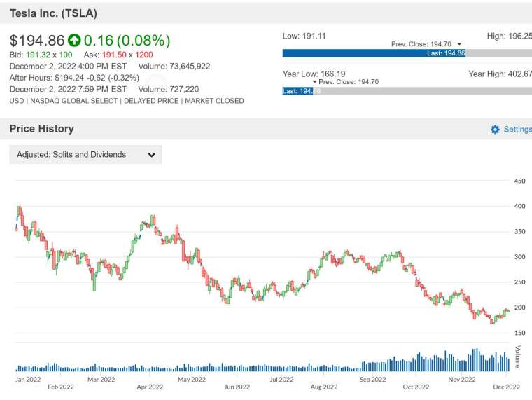Click the Dec 2022 axis label

point(506,387)
